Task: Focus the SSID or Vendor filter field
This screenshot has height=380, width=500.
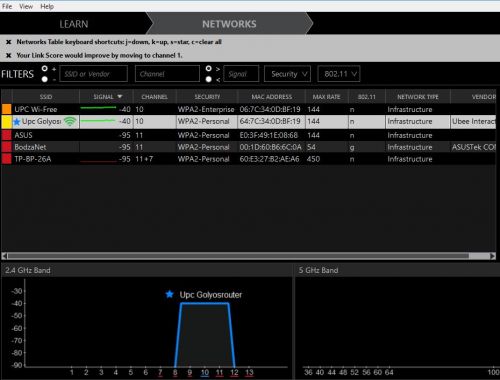Action: tap(94, 74)
